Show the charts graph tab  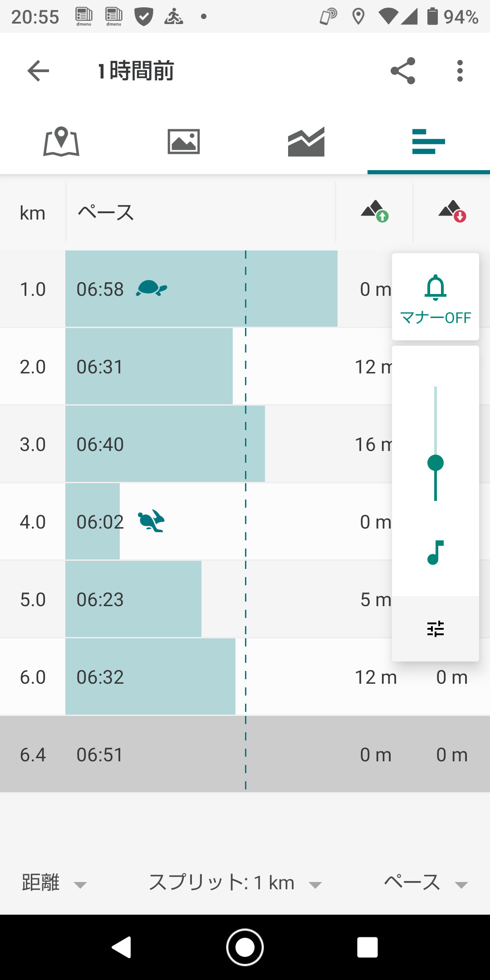coord(306,142)
